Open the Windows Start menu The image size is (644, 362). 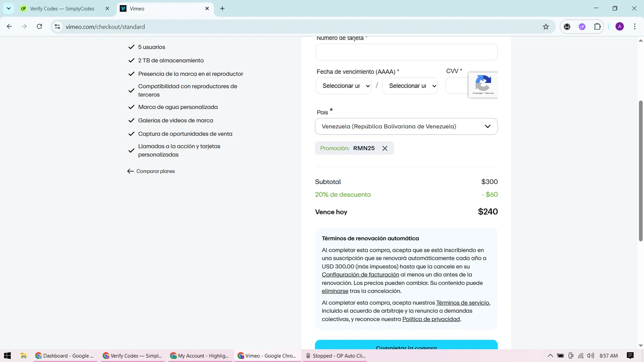(7, 356)
